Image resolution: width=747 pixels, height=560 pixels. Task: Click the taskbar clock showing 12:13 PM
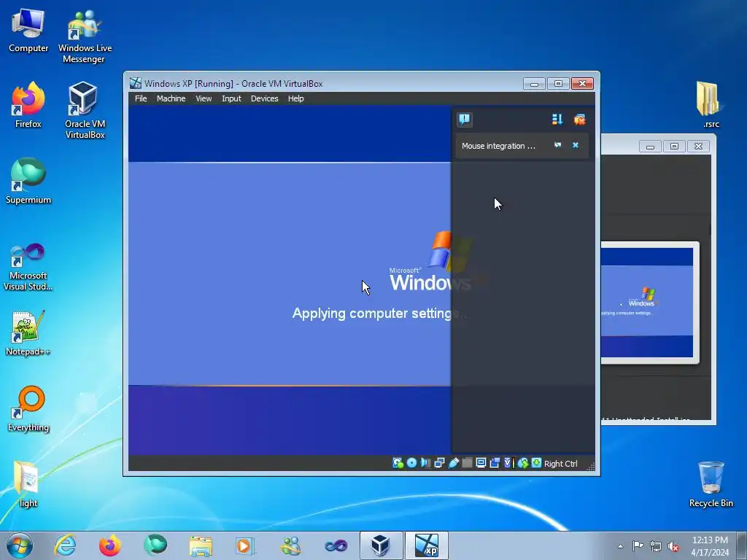click(710, 546)
